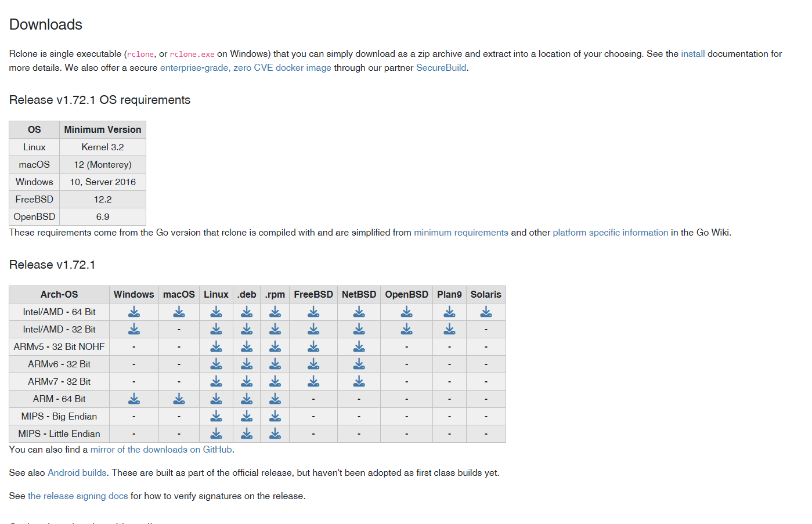Get the Intel/AMD 64 Bit .rpm package

[x=275, y=312]
